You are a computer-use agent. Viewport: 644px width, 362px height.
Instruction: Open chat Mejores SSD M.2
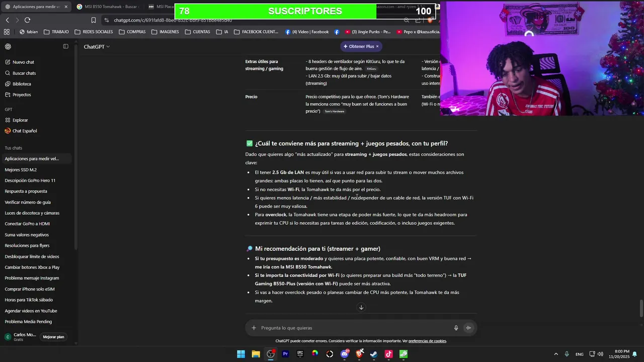pos(21,169)
